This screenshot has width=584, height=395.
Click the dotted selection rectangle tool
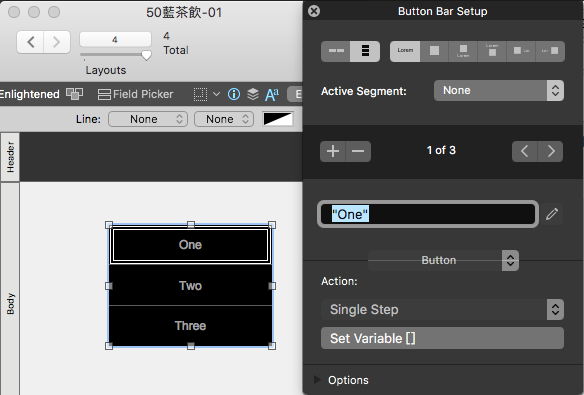tap(200, 94)
